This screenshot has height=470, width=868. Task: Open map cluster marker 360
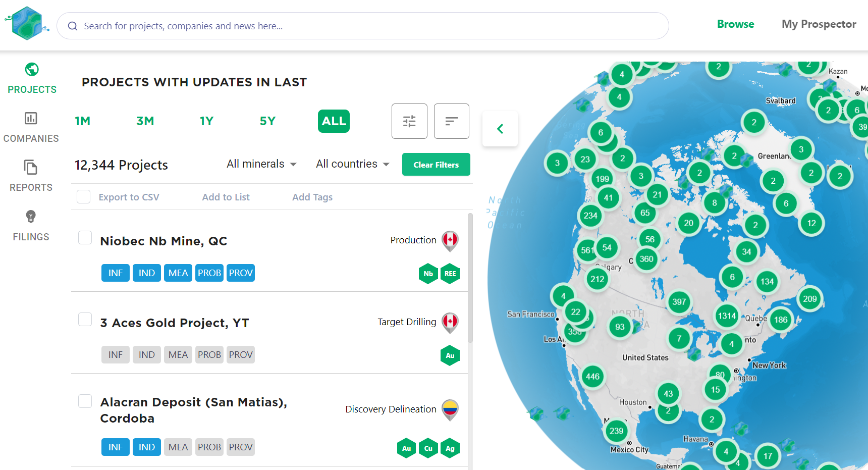click(646, 259)
